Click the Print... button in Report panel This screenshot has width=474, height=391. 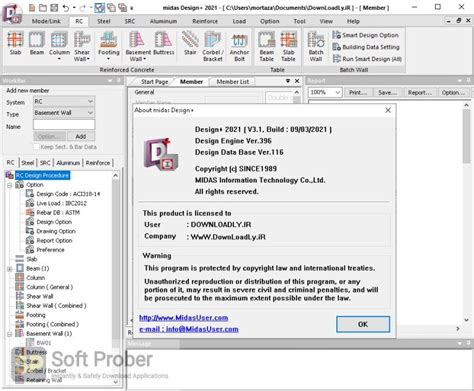pos(358,92)
